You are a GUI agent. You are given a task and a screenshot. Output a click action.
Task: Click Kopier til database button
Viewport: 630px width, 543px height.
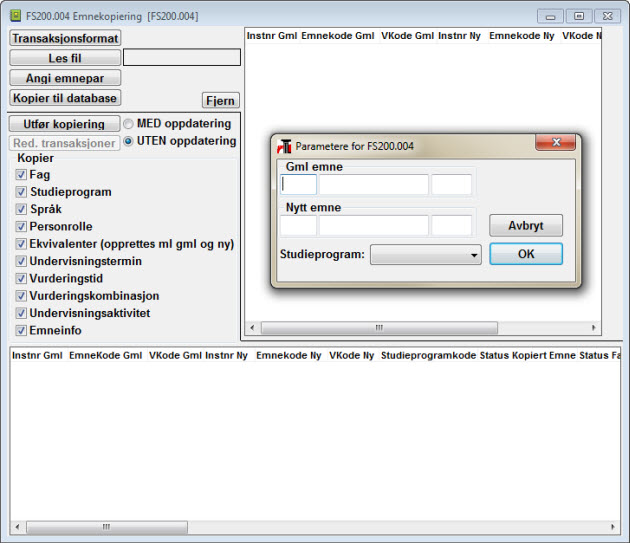point(65,98)
